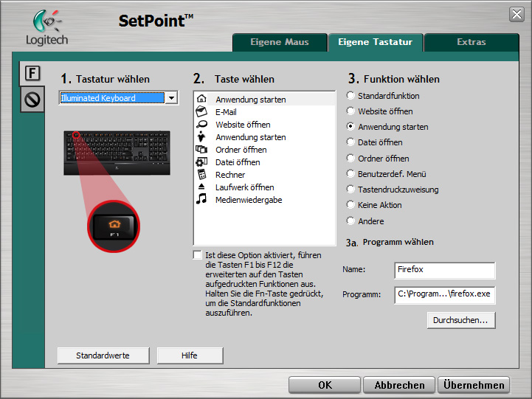Close the SetPoint window

[x=517, y=14]
